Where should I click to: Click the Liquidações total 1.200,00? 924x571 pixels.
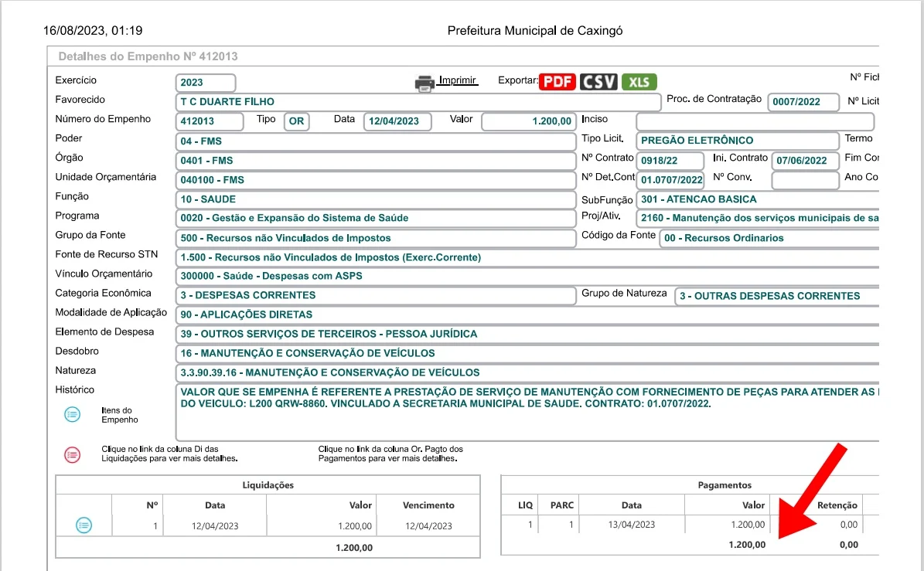click(354, 548)
